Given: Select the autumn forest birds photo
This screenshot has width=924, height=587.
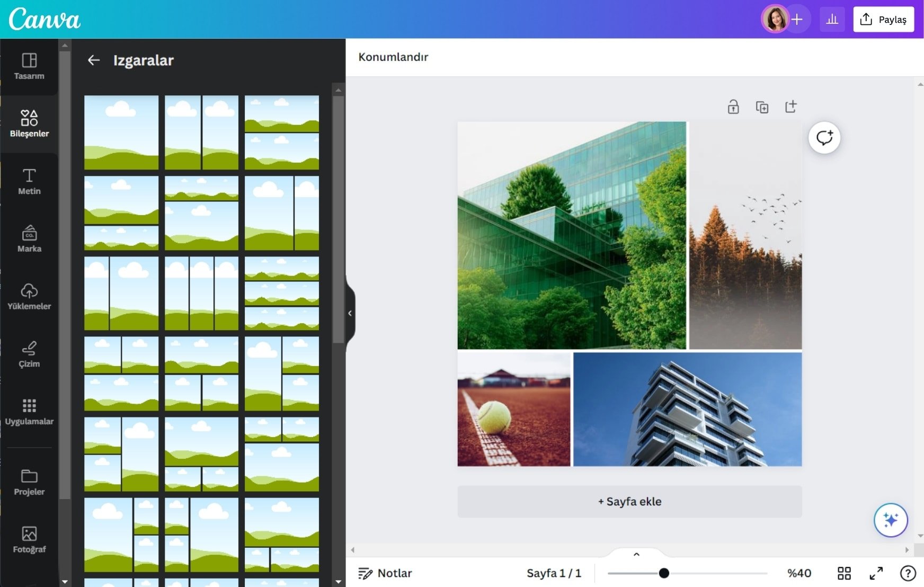Looking at the screenshot, I should coord(745,235).
